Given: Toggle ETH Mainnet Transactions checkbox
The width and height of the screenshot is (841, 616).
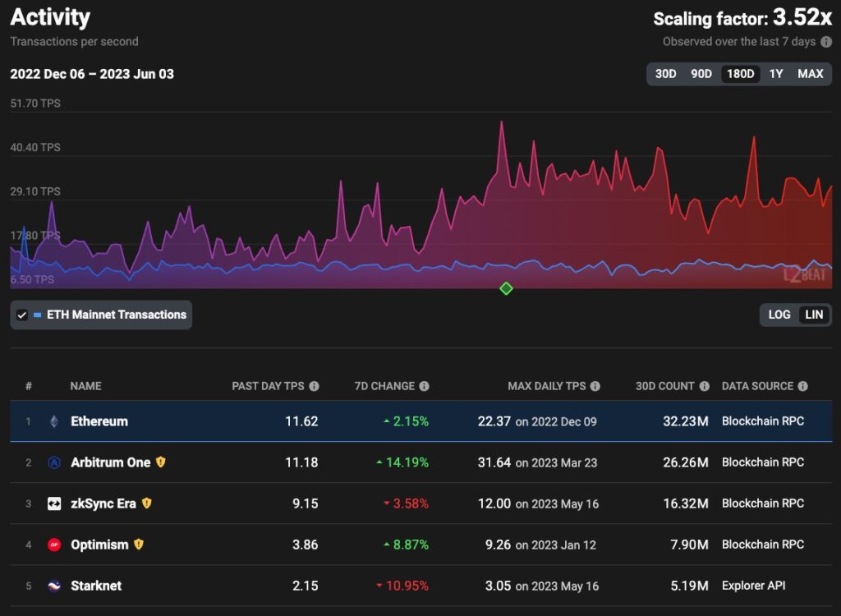Looking at the screenshot, I should (22, 315).
